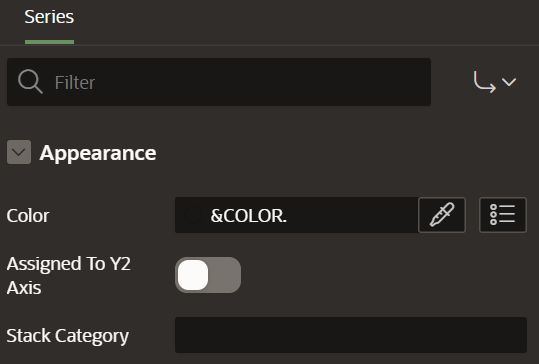Click the circular color preview swatch
The width and height of the screenshot is (539, 364).
[192, 215]
